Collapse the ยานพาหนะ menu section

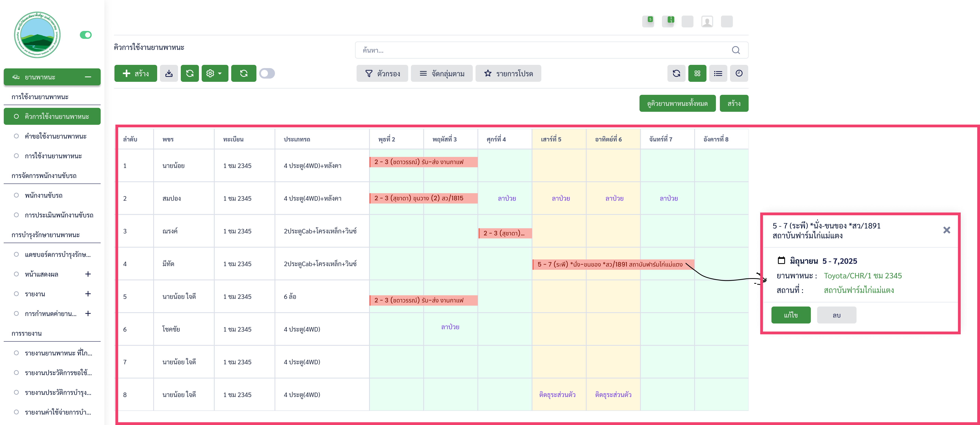tap(88, 77)
